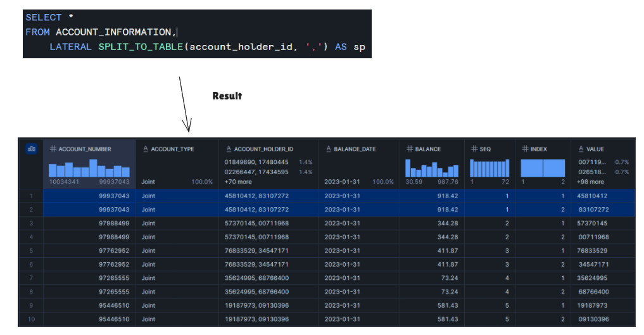Select row number 5 in the result grid
Image resolution: width=644 pixels, height=335 pixels.
pos(31,250)
